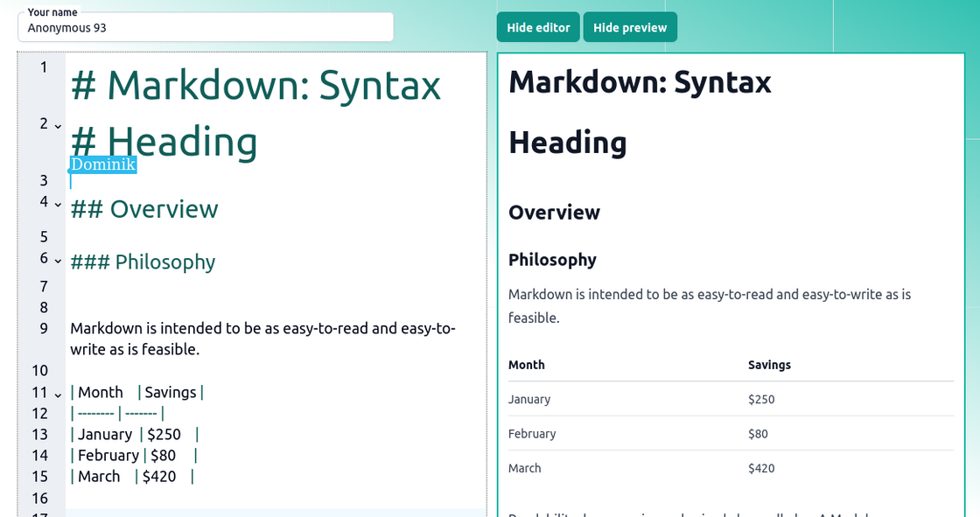Viewport: 980px width, 517px height.
Task: Select line number 1 in the gutter
Action: pos(43,66)
